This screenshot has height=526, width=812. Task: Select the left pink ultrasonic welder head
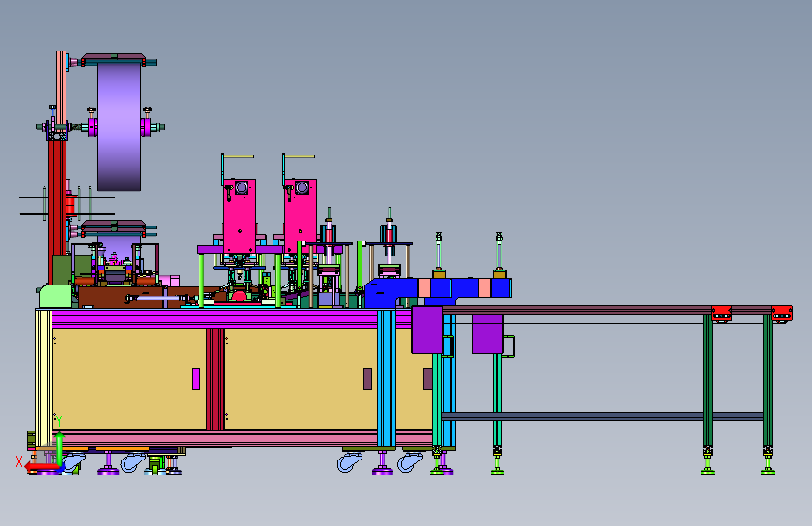pos(239,215)
